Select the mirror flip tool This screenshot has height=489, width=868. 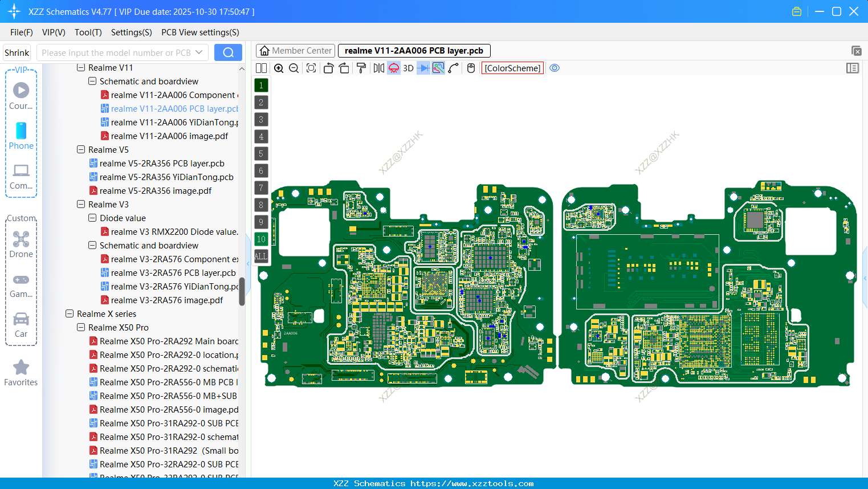[x=378, y=68]
